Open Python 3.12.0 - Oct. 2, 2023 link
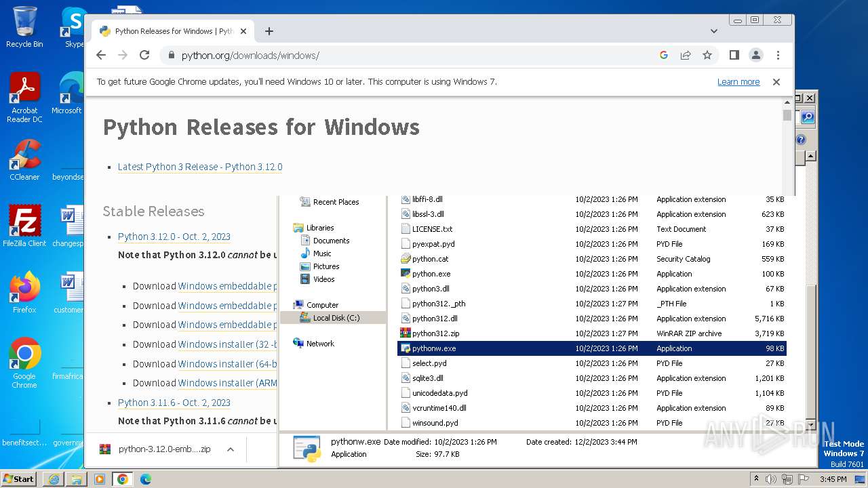This screenshot has height=488, width=868. pyautogui.click(x=174, y=237)
